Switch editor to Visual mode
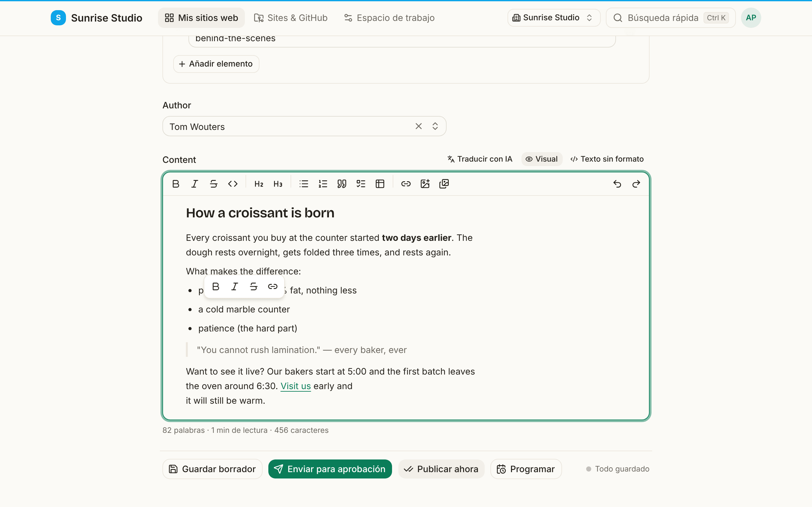The width and height of the screenshot is (812, 507). [541, 159]
